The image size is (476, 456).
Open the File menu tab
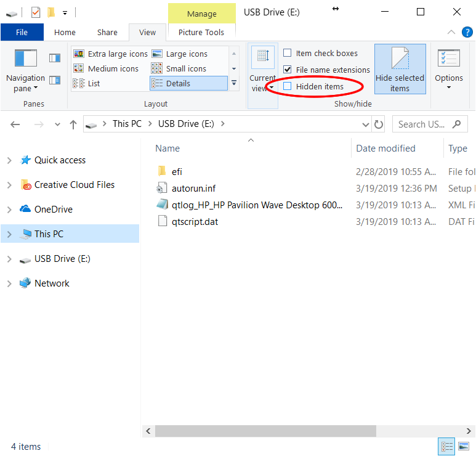(x=22, y=33)
